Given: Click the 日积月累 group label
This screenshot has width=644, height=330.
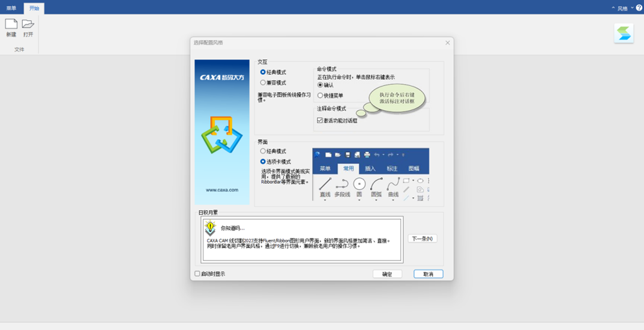Looking at the screenshot, I should point(208,213).
